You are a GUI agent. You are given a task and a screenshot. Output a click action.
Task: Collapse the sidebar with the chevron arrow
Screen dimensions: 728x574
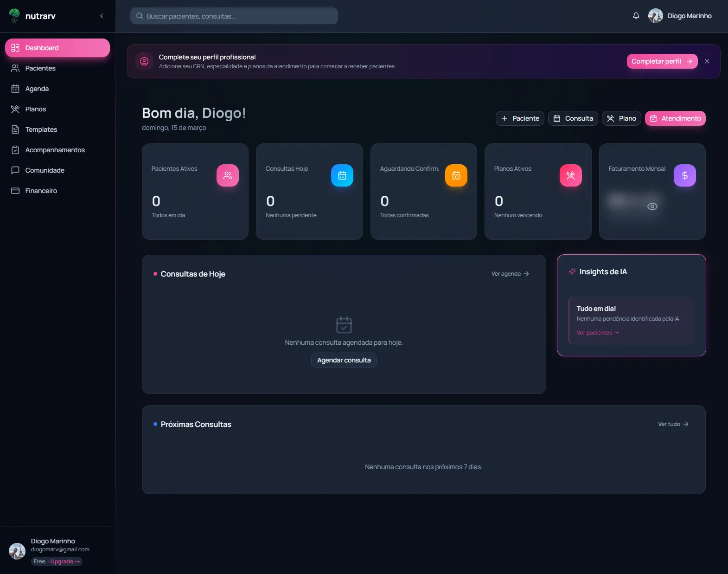tap(102, 16)
